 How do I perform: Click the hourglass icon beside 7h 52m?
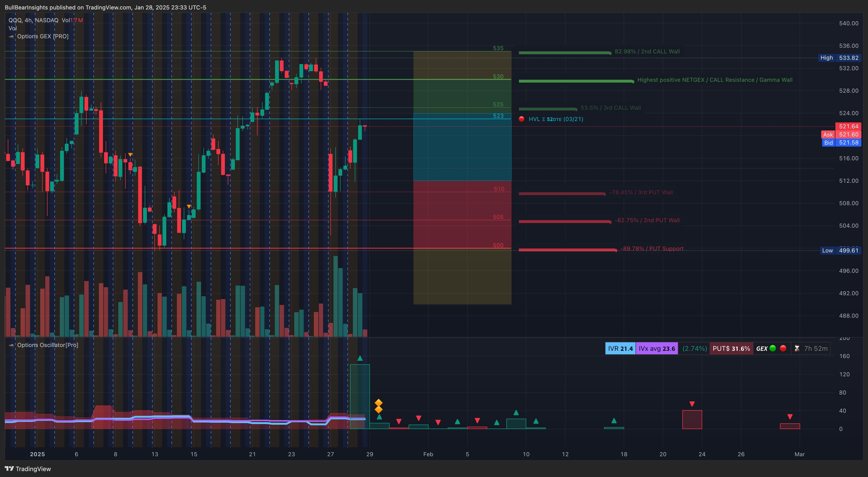coord(797,348)
